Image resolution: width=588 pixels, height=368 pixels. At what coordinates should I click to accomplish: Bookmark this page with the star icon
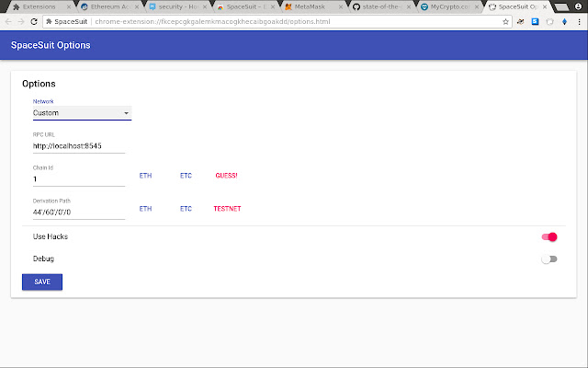click(505, 22)
